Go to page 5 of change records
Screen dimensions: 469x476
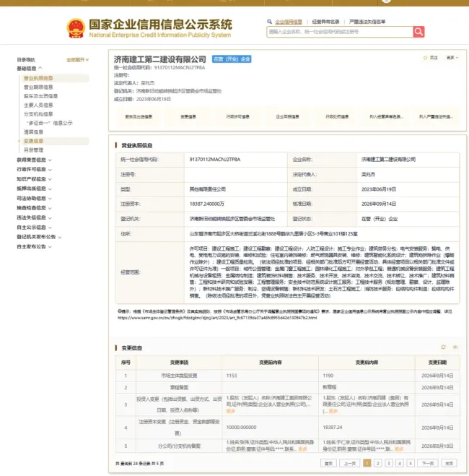(x=411, y=463)
